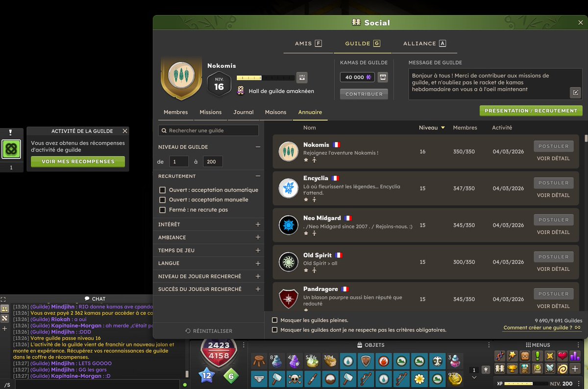The image size is (588, 389).
Task: Sort guild list by Niveau column
Action: tap(432, 128)
